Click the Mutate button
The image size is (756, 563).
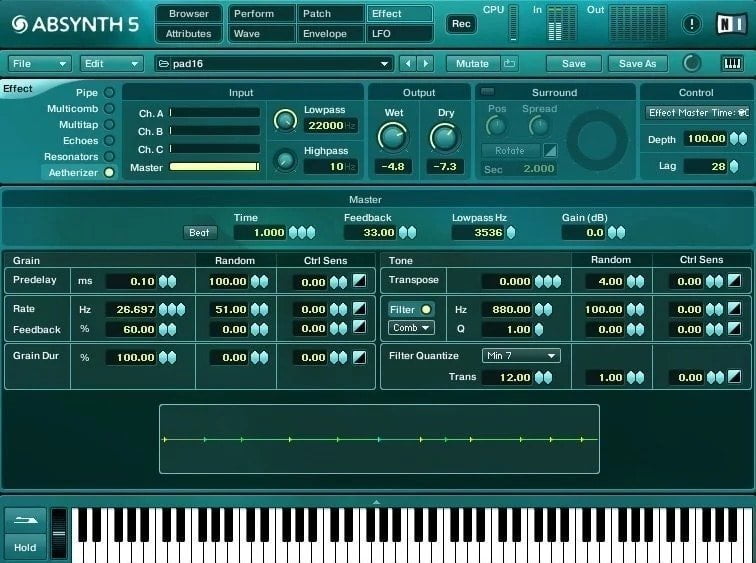pos(472,64)
